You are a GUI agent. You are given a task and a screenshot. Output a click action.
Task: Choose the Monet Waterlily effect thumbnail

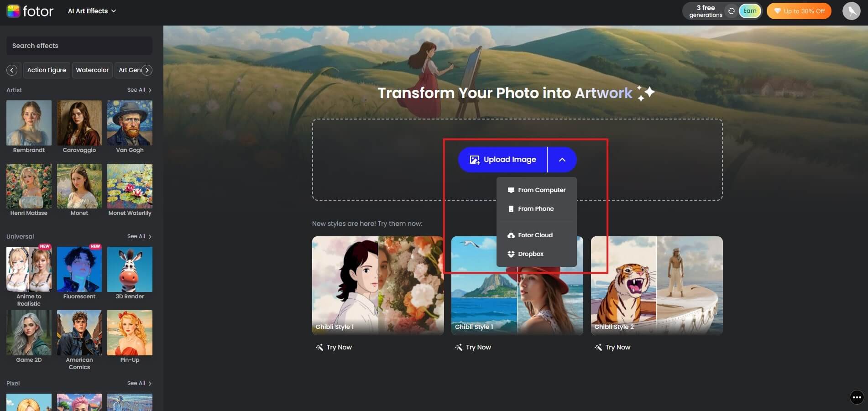point(130,186)
